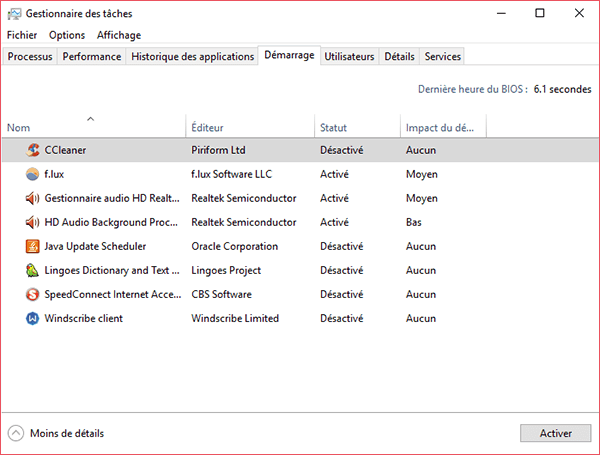Screen dimensions: 600x455
Task: Minimize the Gestionnaire des tâches window
Action: [501, 13]
